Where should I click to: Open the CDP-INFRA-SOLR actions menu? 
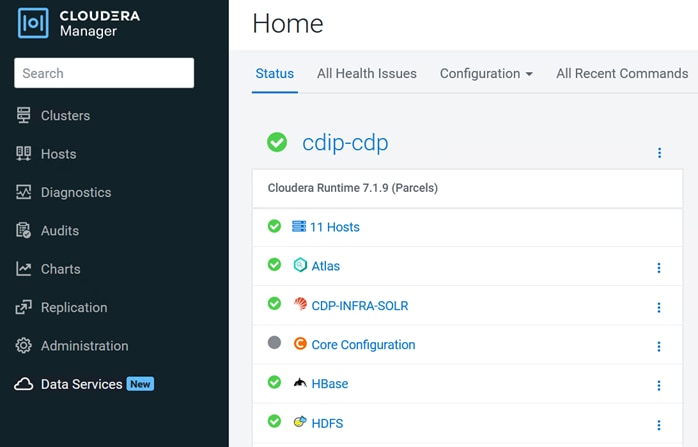(659, 307)
